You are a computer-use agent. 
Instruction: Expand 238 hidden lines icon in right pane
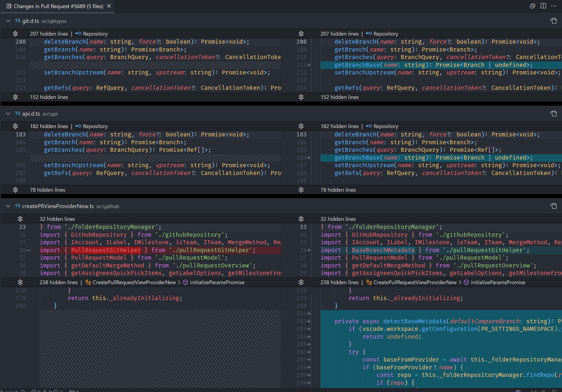pos(301,282)
